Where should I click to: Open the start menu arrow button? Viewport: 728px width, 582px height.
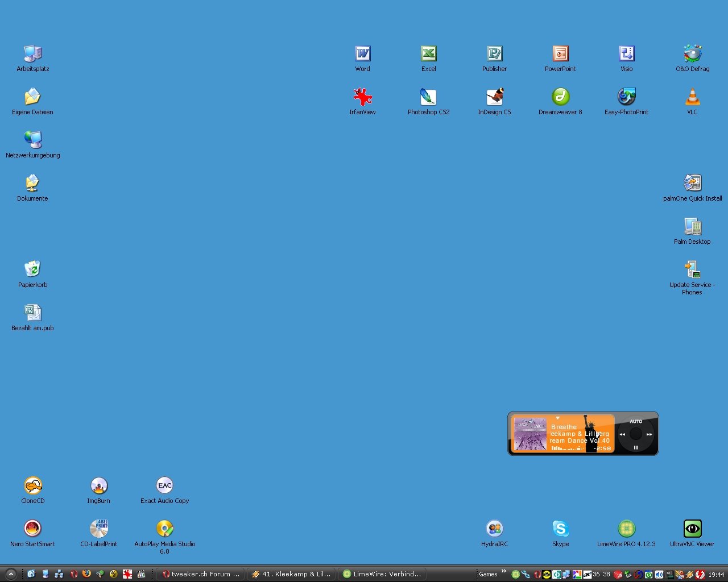tap(10, 574)
